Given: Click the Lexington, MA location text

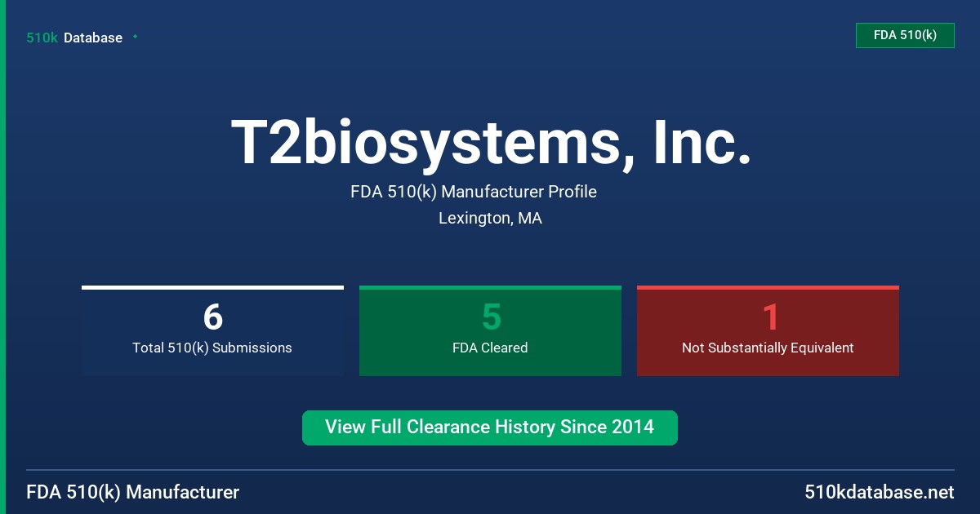Looking at the screenshot, I should (x=490, y=218).
